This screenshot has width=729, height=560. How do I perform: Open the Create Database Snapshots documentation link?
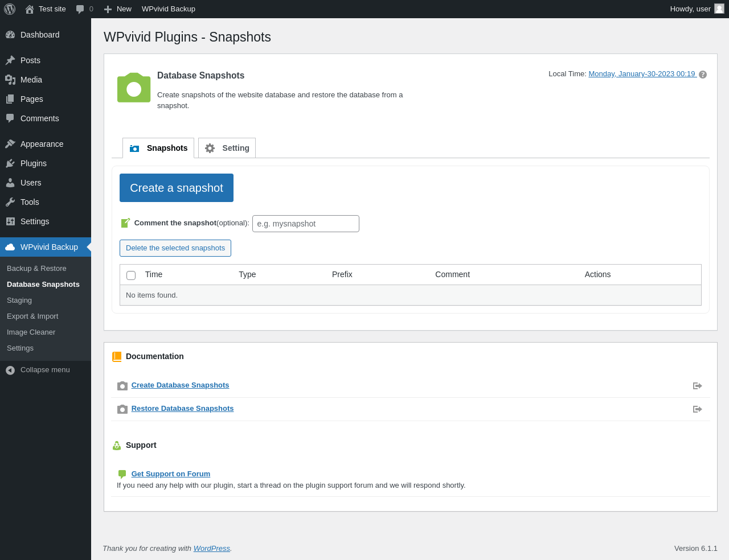180,385
